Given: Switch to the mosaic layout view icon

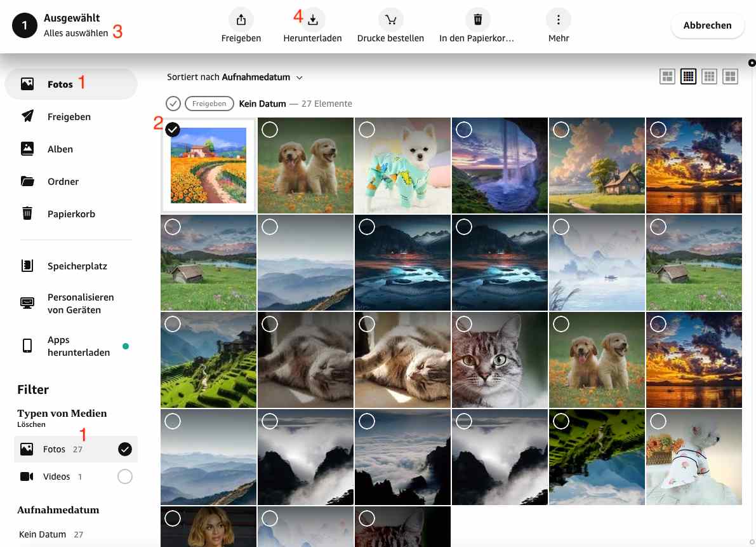Looking at the screenshot, I should pyautogui.click(x=667, y=76).
